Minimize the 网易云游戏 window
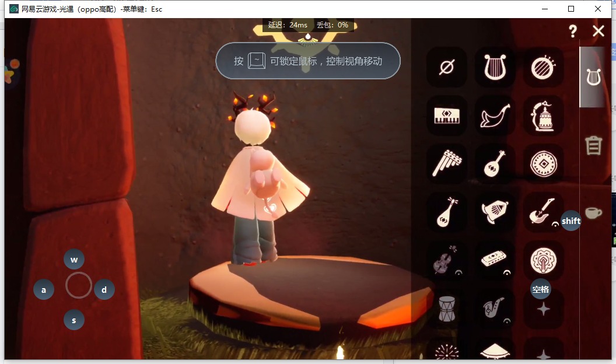The height and width of the screenshot is (364, 616). [545, 9]
